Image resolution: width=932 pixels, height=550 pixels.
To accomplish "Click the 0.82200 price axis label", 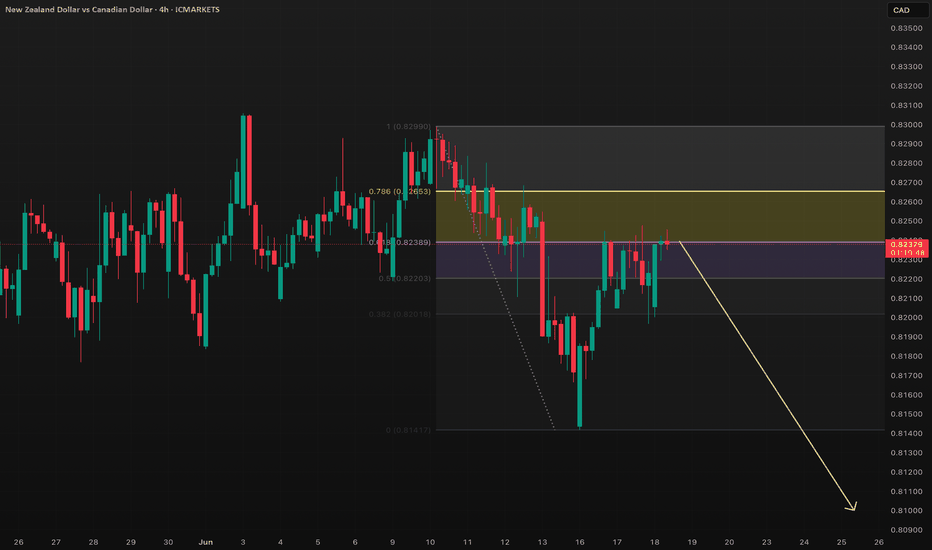I will pos(906,279).
